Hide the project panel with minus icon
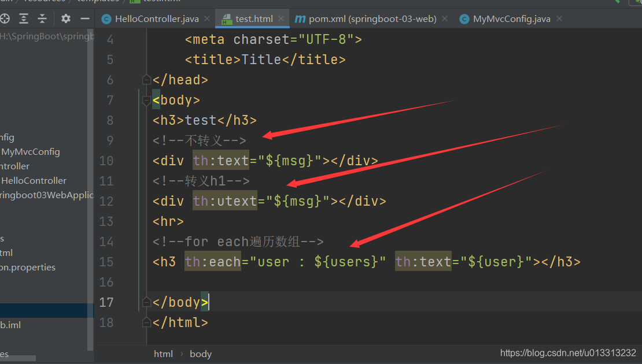Image resolution: width=642 pixels, height=364 pixels. point(85,18)
